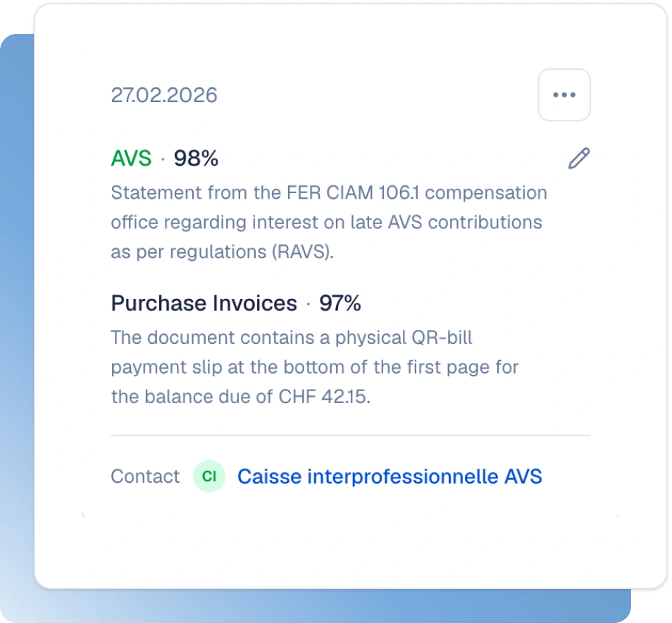Click the QR-bill text in the invoice description
This screenshot has height=623, width=672.
point(442,338)
